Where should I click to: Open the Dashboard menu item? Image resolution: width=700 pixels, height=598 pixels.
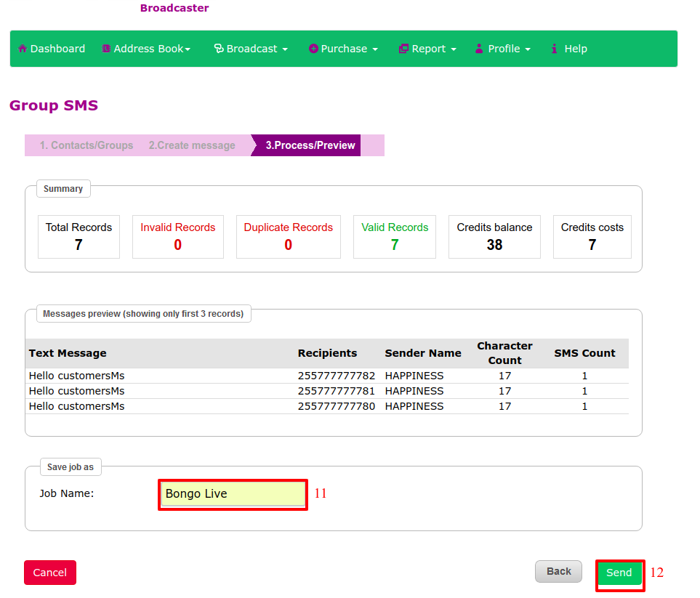(52, 49)
